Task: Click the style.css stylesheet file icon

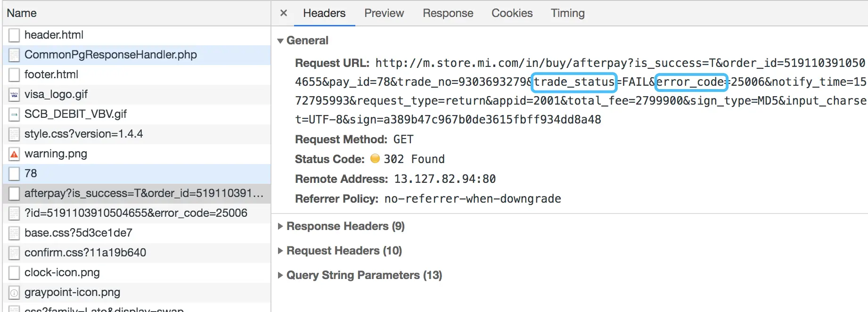Action: coord(14,134)
